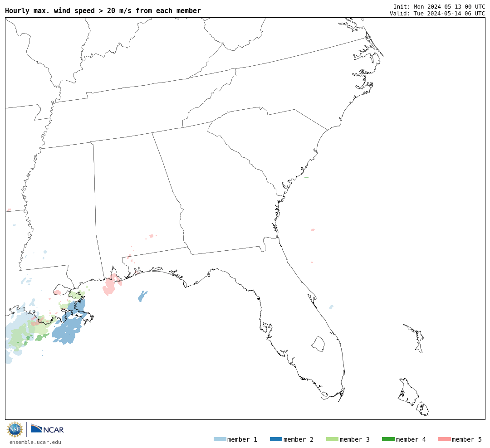Screen dimensions: 490x448
Task: Click the member 1 light blue swatch
Action: (x=220, y=439)
